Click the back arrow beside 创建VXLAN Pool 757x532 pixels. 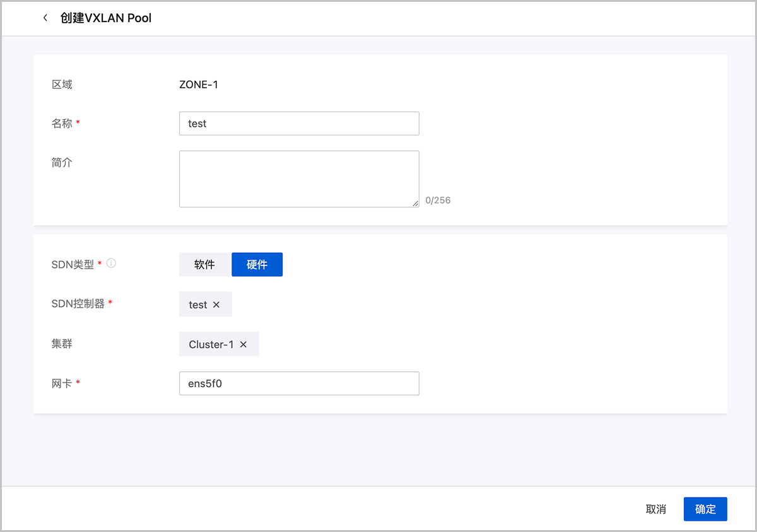click(x=45, y=18)
